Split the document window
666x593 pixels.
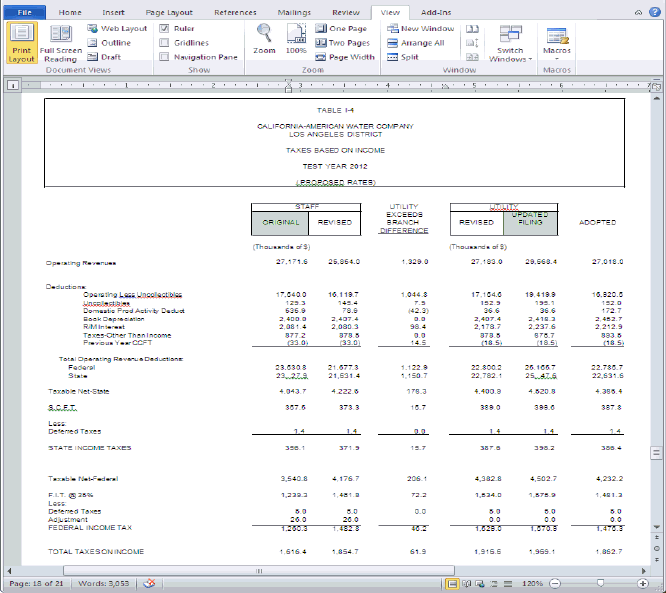point(402,57)
